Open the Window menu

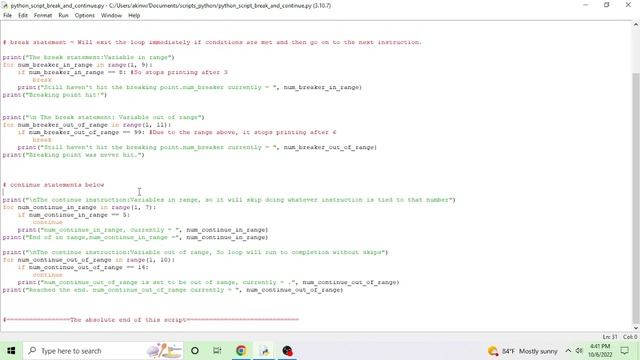111,16
